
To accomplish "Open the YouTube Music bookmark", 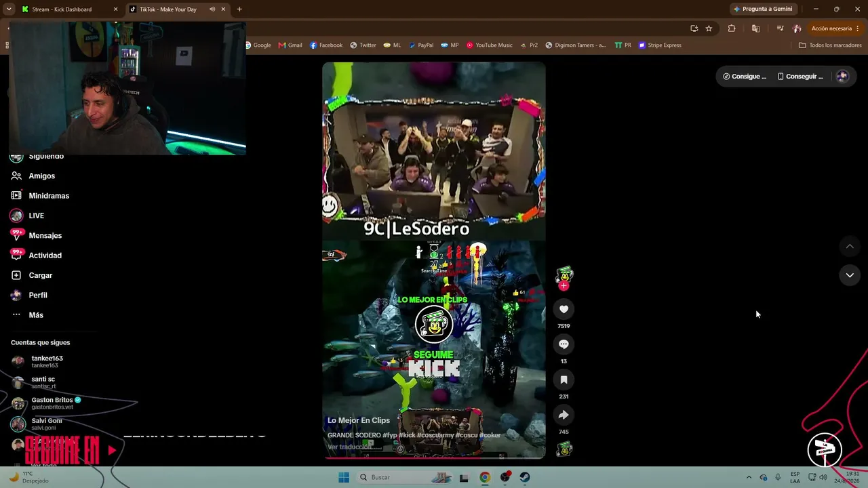I will [x=489, y=45].
